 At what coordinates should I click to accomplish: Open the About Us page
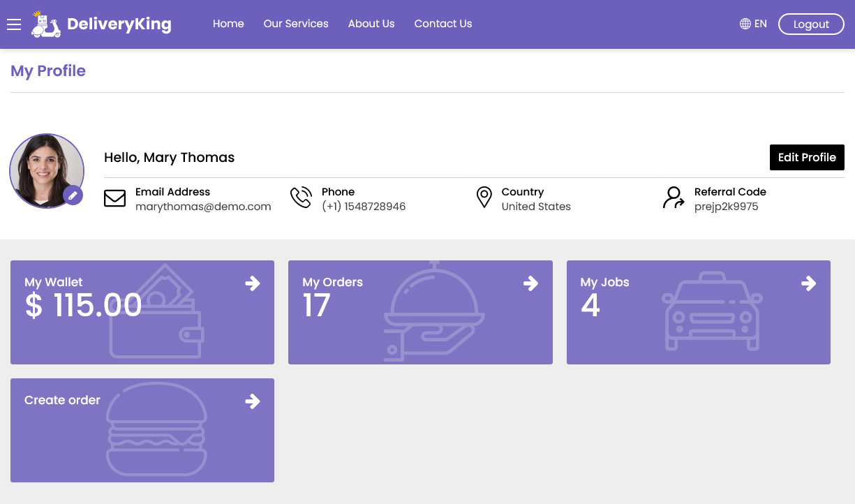click(x=371, y=24)
